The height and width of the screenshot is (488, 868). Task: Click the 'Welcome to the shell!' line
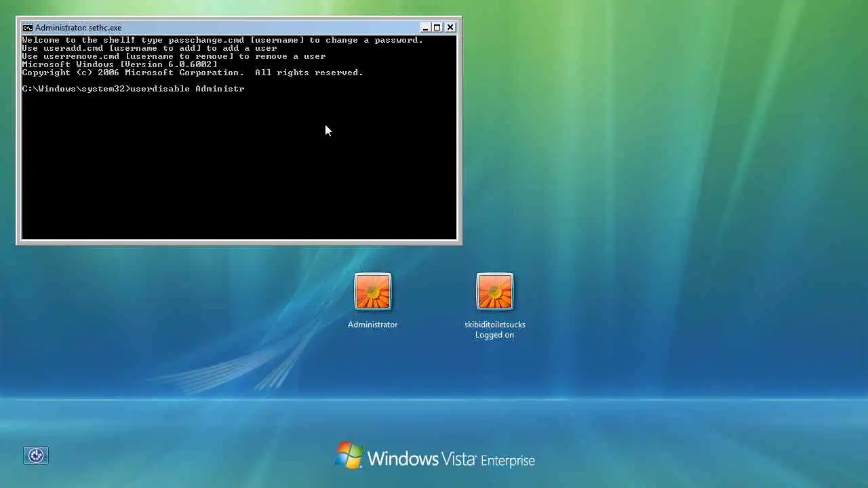[x=222, y=40]
